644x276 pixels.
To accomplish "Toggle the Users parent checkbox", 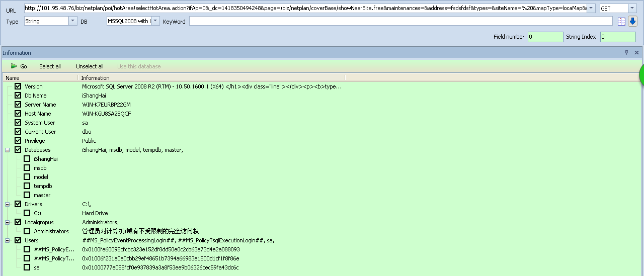I will tap(18, 240).
